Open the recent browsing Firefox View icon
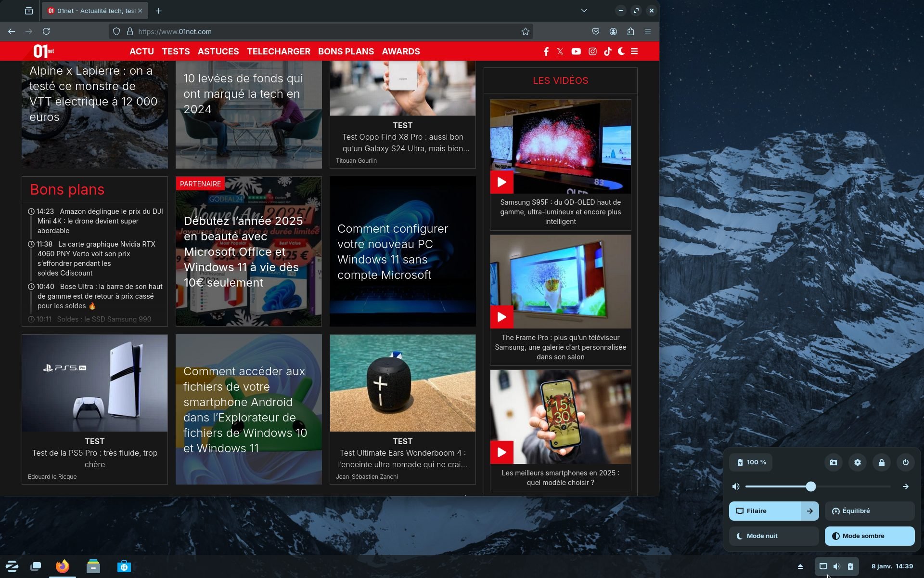 (29, 11)
